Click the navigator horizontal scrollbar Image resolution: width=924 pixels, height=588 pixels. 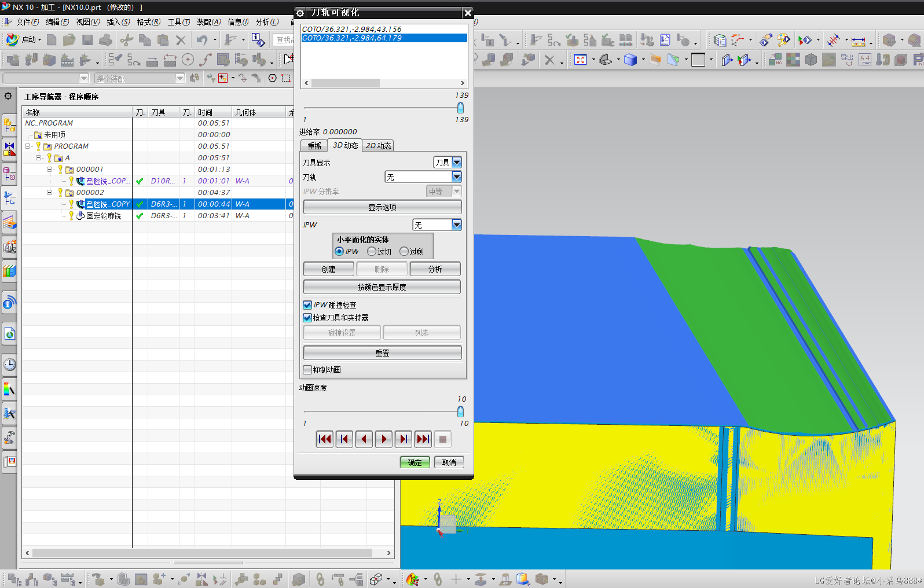[x=202, y=553]
